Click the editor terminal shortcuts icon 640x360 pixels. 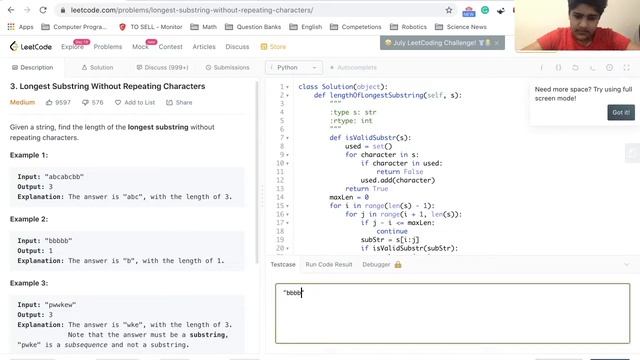coord(592,68)
